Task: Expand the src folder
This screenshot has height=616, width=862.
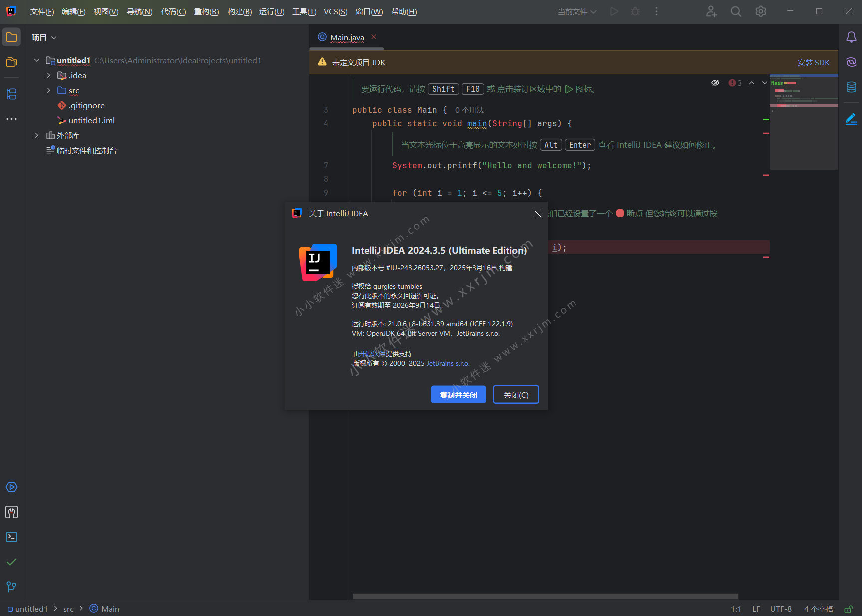Action: 49,90
